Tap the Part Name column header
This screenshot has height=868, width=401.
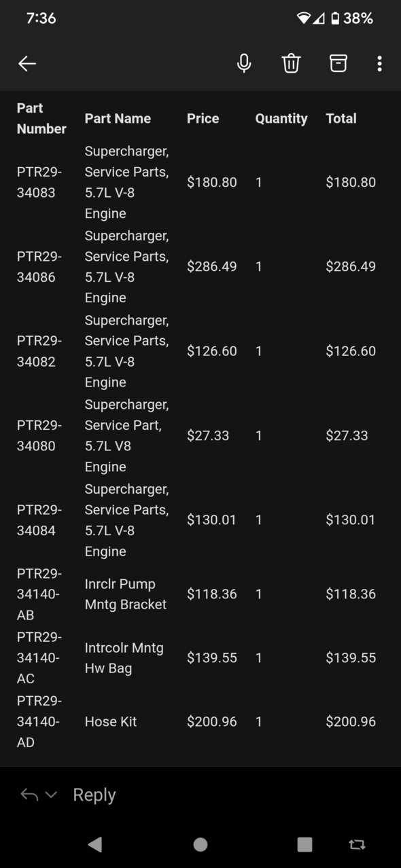118,118
